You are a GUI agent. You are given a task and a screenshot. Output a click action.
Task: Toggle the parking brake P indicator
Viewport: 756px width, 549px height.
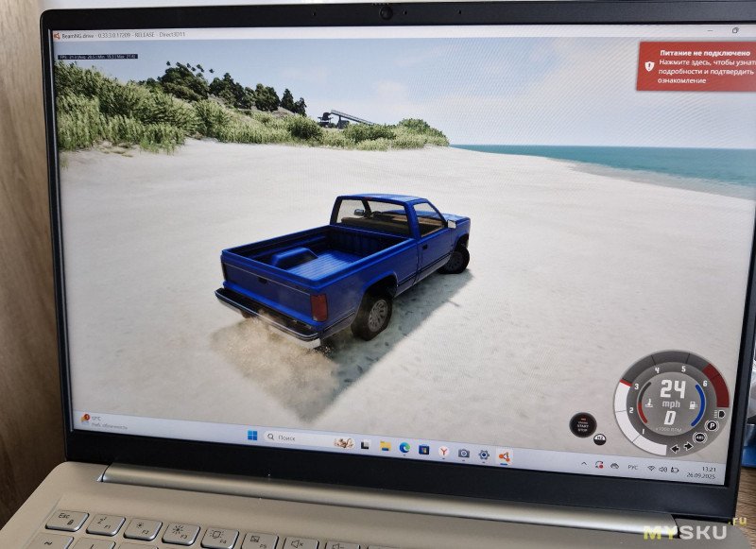click(x=712, y=425)
